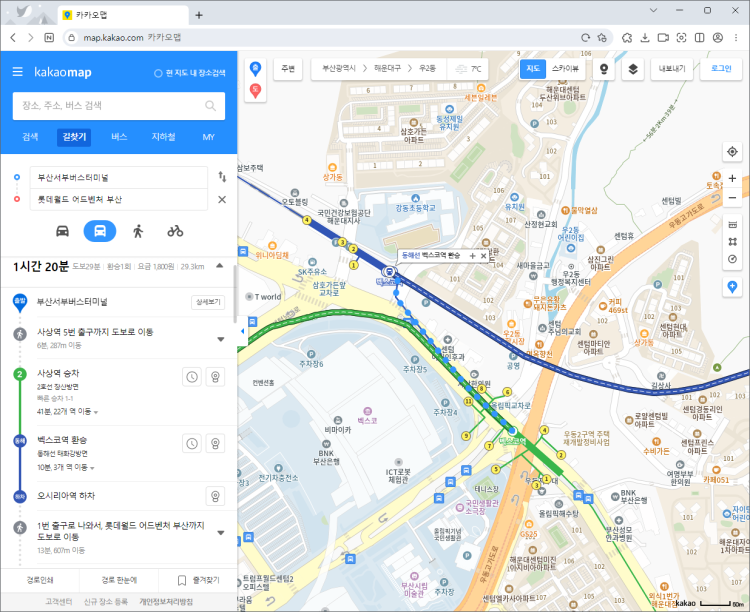Screen dimensions: 750x612
Task: Expand 1번 출구로 나와서 walking details
Action: pos(221,533)
